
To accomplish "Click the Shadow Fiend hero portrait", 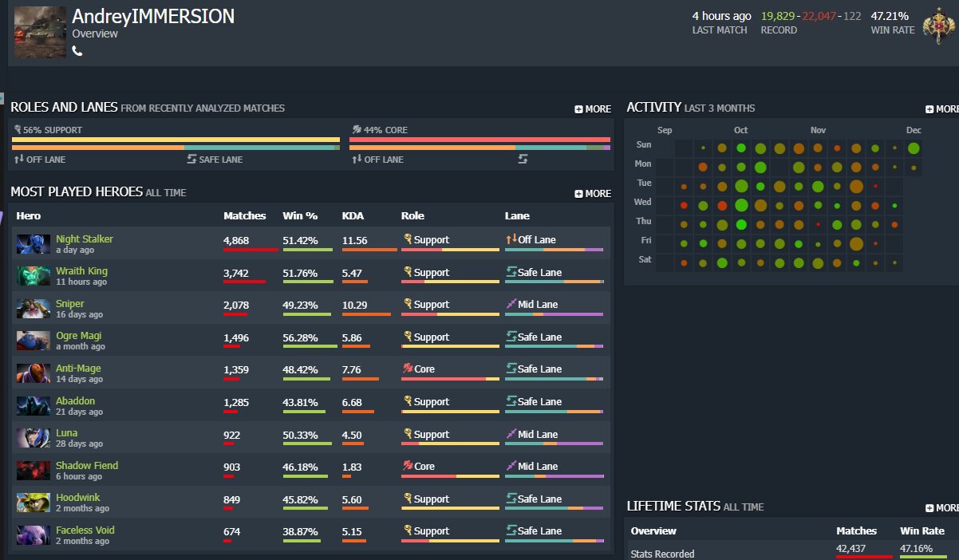I will pos(34,471).
